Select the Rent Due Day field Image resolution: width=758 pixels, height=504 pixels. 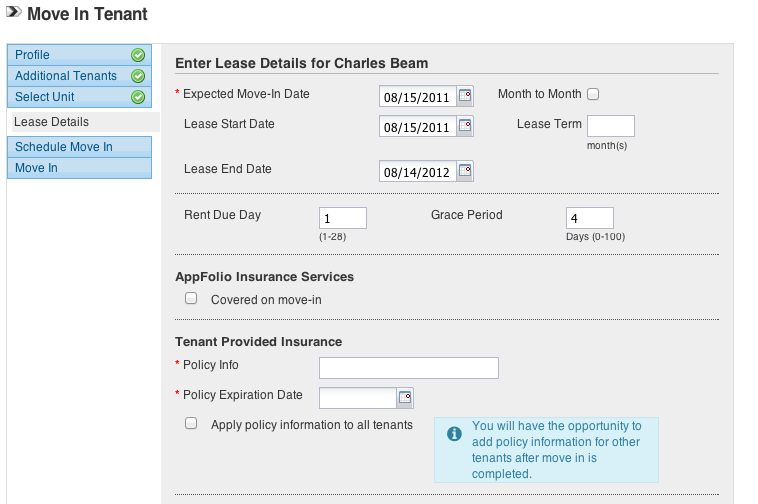343,218
